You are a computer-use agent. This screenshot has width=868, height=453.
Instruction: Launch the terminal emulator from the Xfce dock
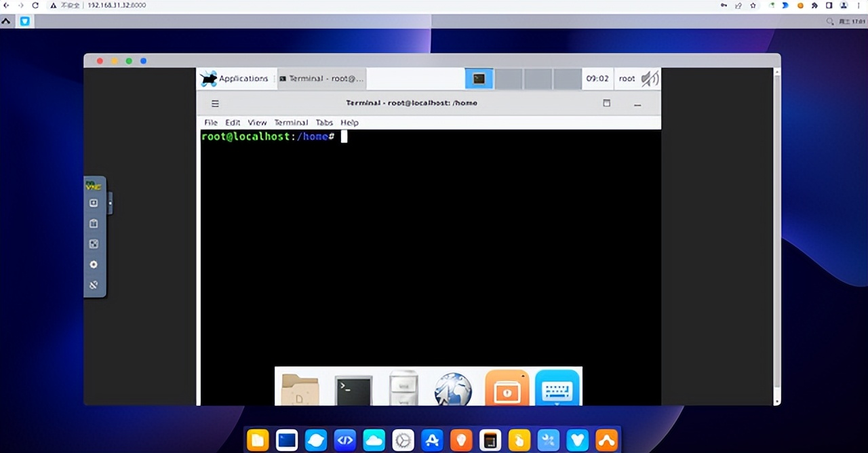[353, 391]
